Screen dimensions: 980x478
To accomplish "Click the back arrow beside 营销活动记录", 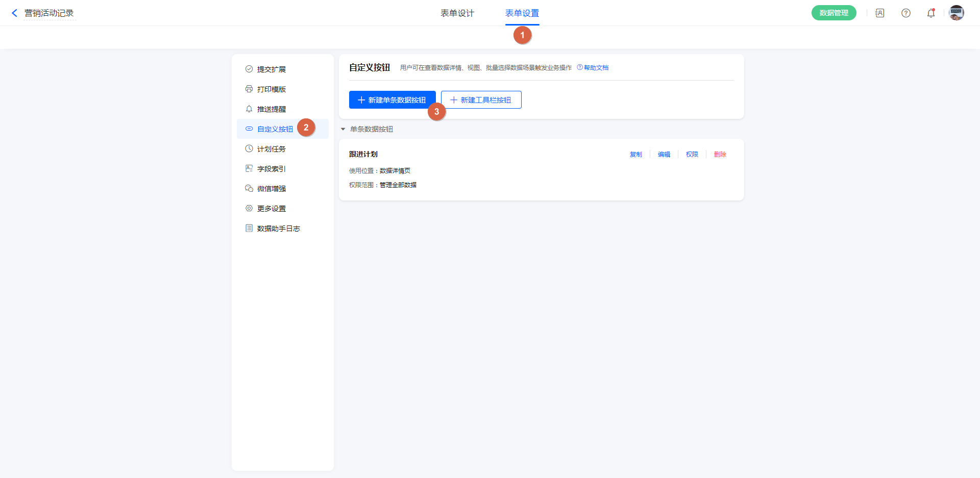I will [x=14, y=13].
